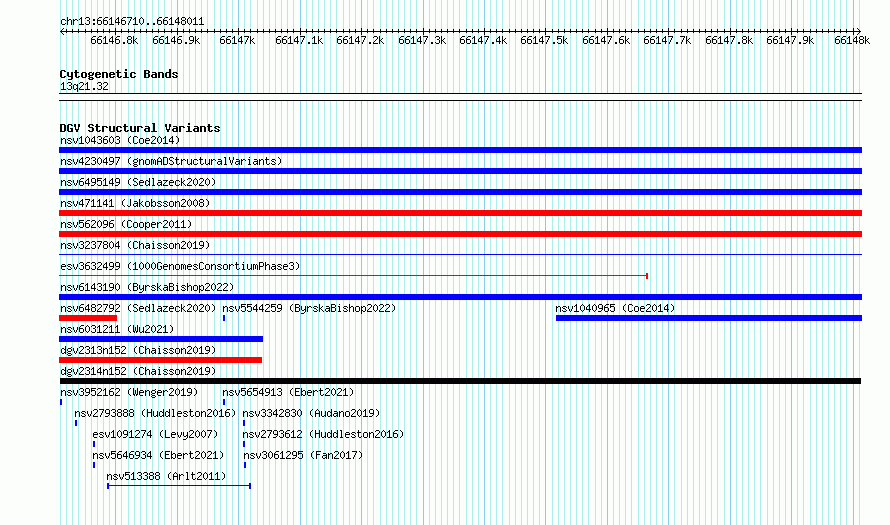The width and height of the screenshot is (890, 525).
Task: Click the blue span line under nsv513388
Action: tap(179, 486)
